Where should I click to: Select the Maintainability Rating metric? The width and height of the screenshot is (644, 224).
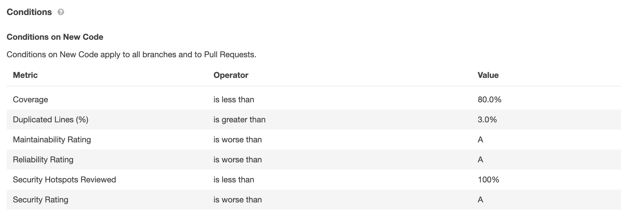52,140
